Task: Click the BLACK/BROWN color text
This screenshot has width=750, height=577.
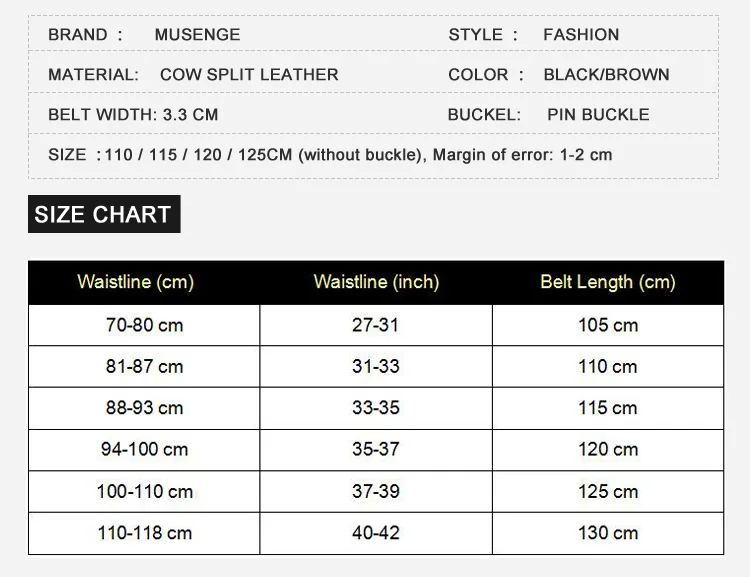Action: click(x=607, y=75)
